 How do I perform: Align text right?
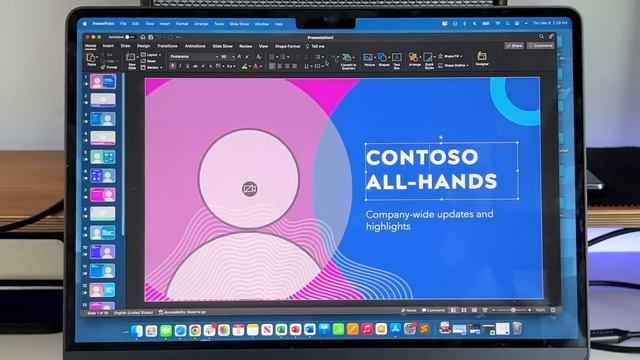pyautogui.click(x=287, y=66)
